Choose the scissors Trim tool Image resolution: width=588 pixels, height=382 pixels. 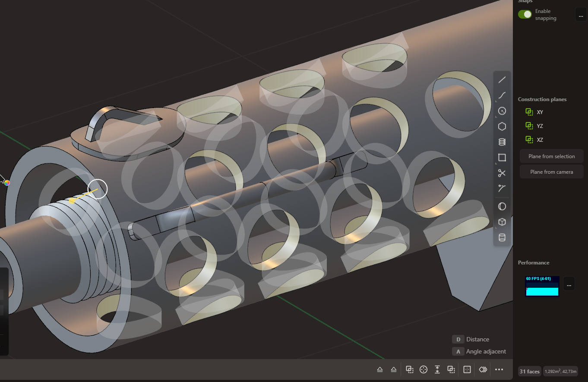[x=502, y=173]
